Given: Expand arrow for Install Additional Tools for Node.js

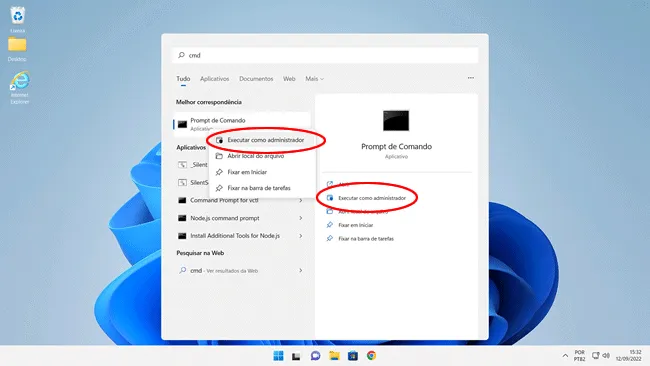Looking at the screenshot, I should pos(301,236).
